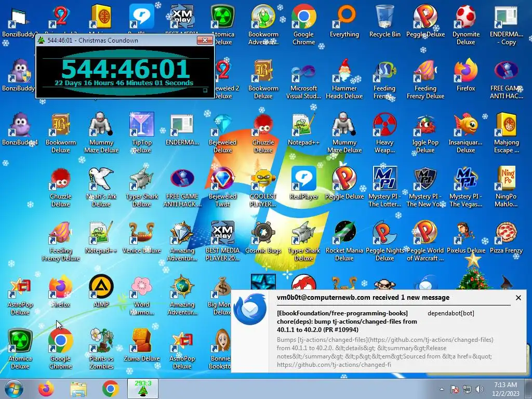
Task: Open the COOLEST PLAYER shortcut
Action: (x=263, y=187)
